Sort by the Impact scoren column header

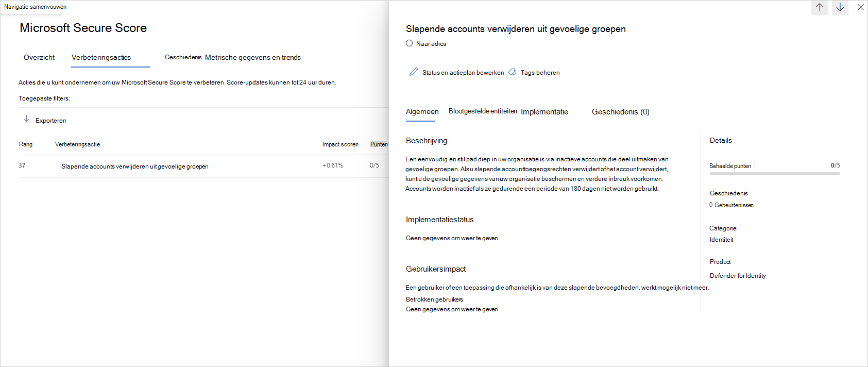tap(341, 144)
